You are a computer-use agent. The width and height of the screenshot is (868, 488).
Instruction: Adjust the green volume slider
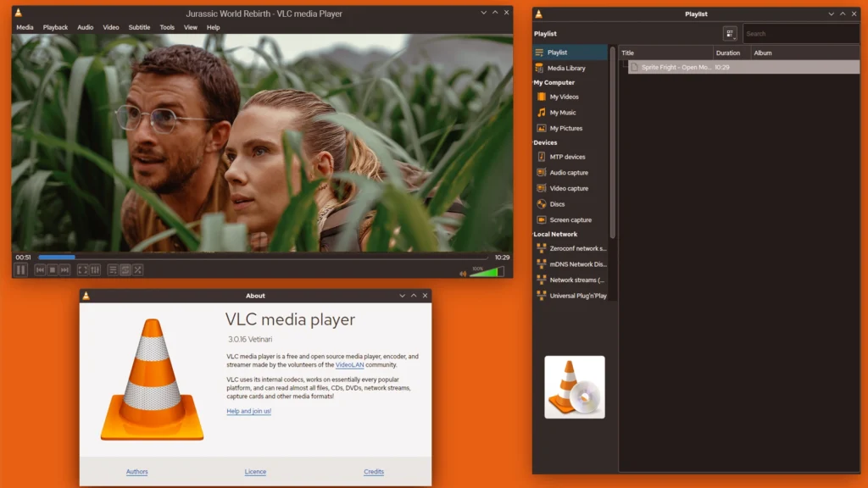click(x=487, y=271)
